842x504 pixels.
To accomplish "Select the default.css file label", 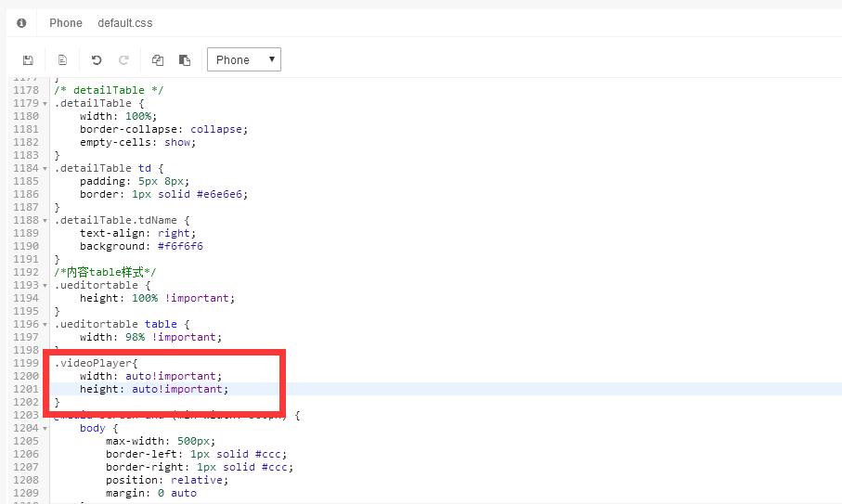I will click(x=125, y=22).
